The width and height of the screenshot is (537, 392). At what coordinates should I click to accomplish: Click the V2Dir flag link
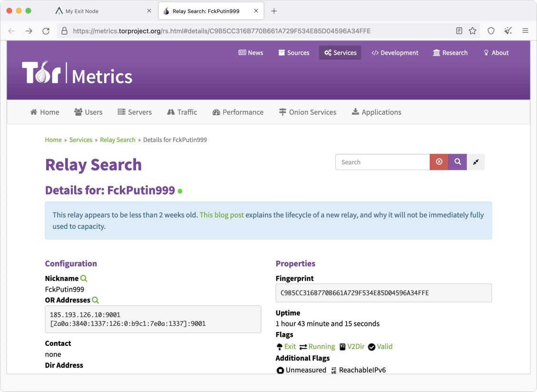pos(356,346)
